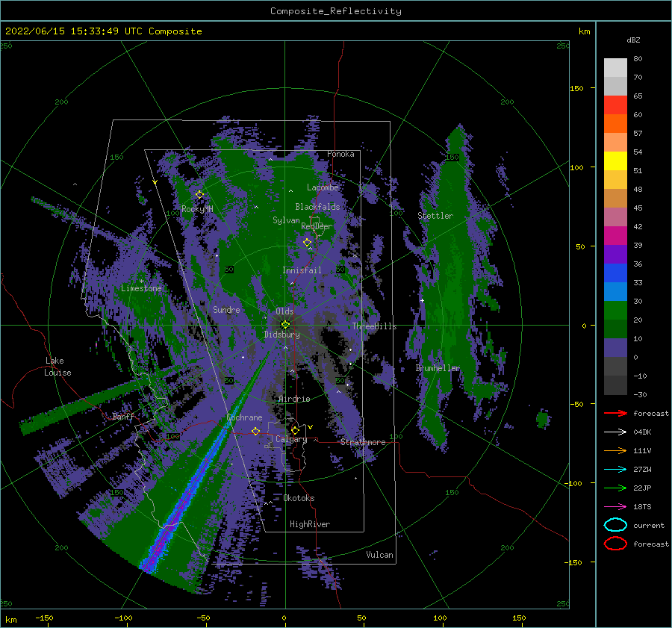This screenshot has height=628, width=672.
Task: Click the red forecast arrow in legend
Action: point(615,413)
